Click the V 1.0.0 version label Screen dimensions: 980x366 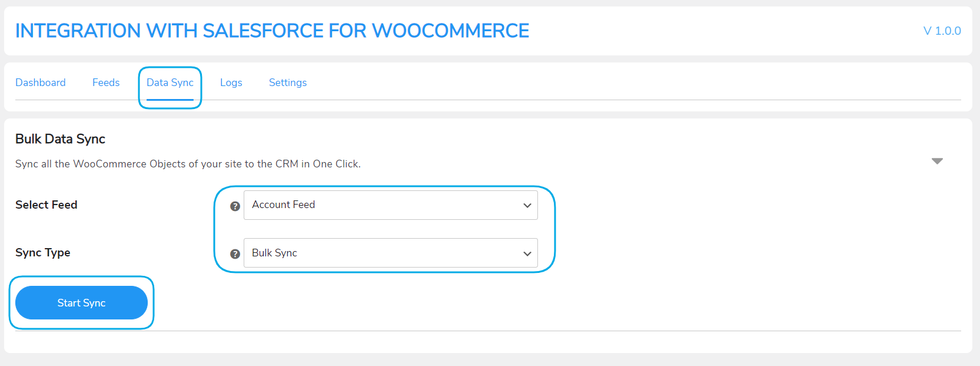[x=942, y=31]
